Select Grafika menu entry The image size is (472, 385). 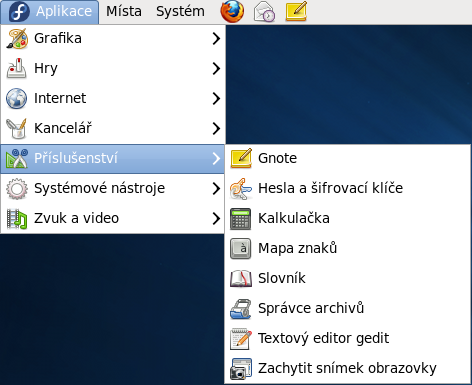click(x=113, y=39)
